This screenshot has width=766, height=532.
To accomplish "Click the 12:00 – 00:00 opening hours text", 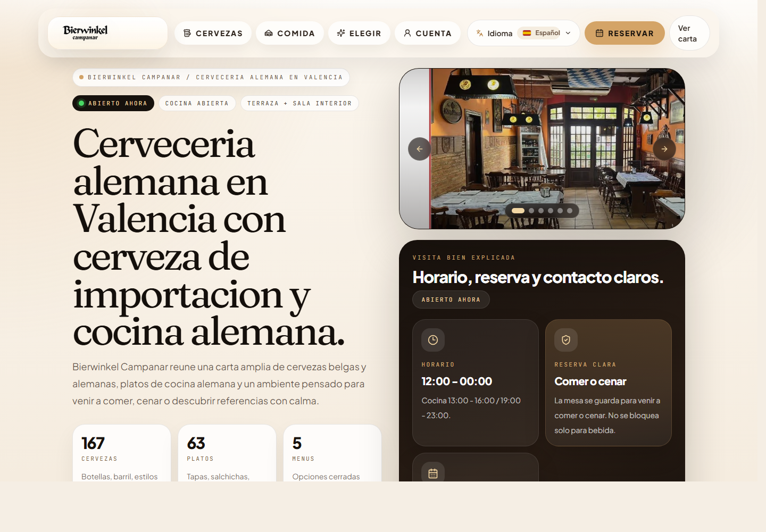I will pyautogui.click(x=457, y=381).
